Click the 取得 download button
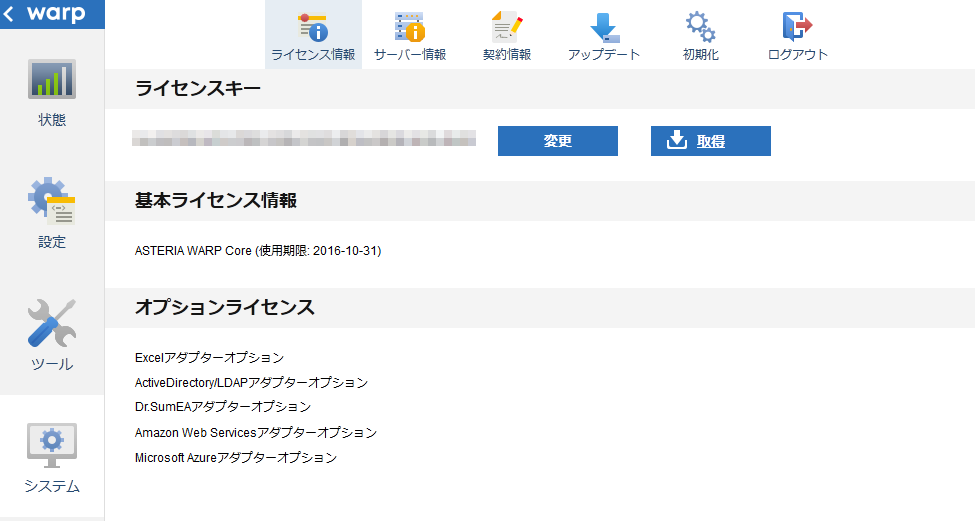Screen dimensions: 975x521 711,141
